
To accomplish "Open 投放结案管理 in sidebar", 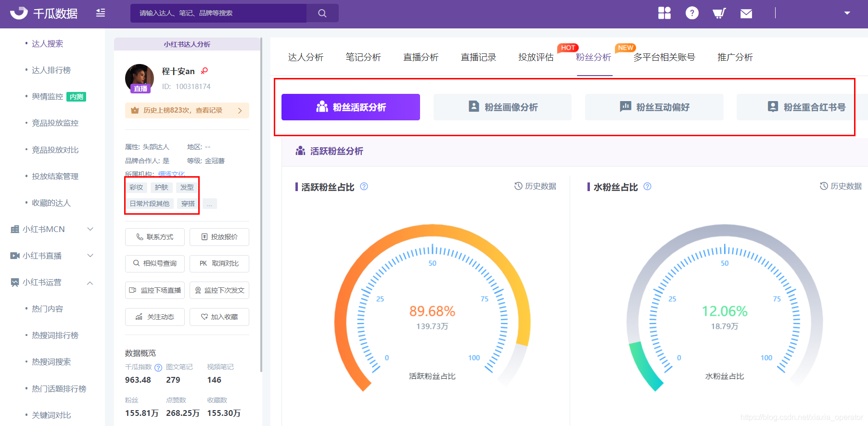I will pyautogui.click(x=55, y=176).
